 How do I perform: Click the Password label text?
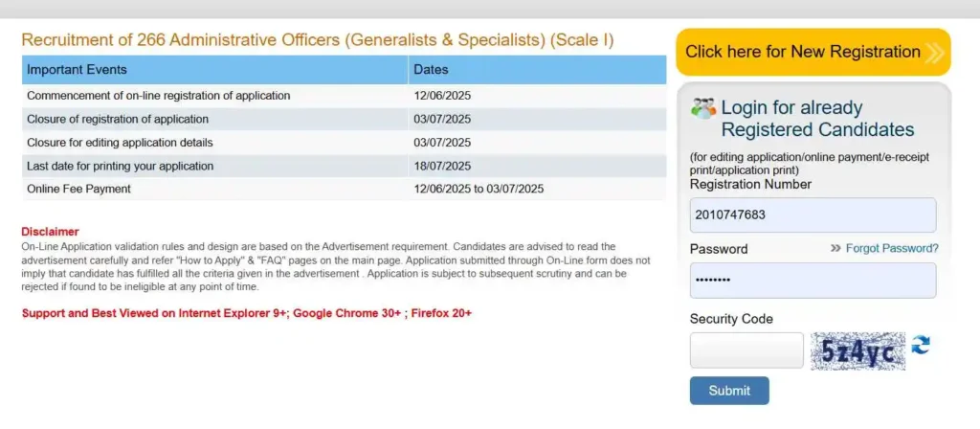(x=719, y=249)
